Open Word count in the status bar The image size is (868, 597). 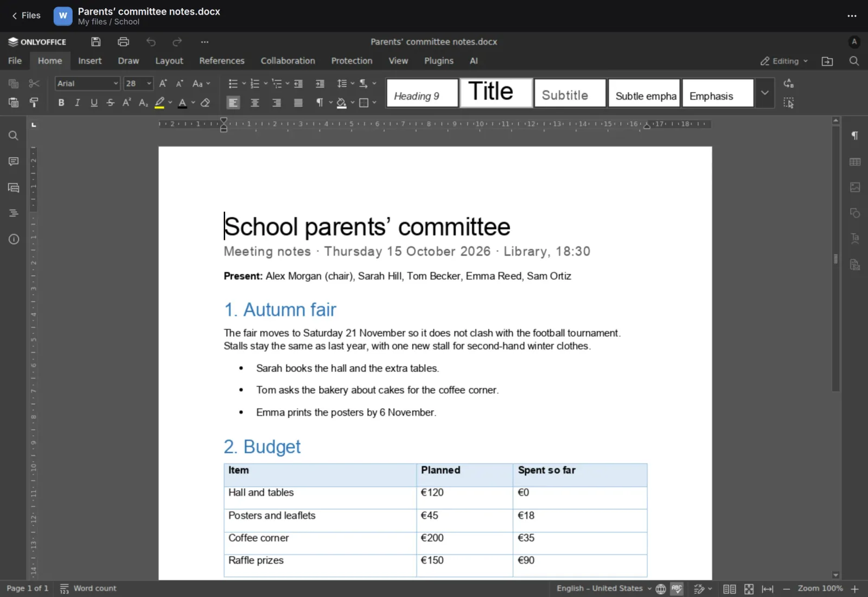pos(88,589)
